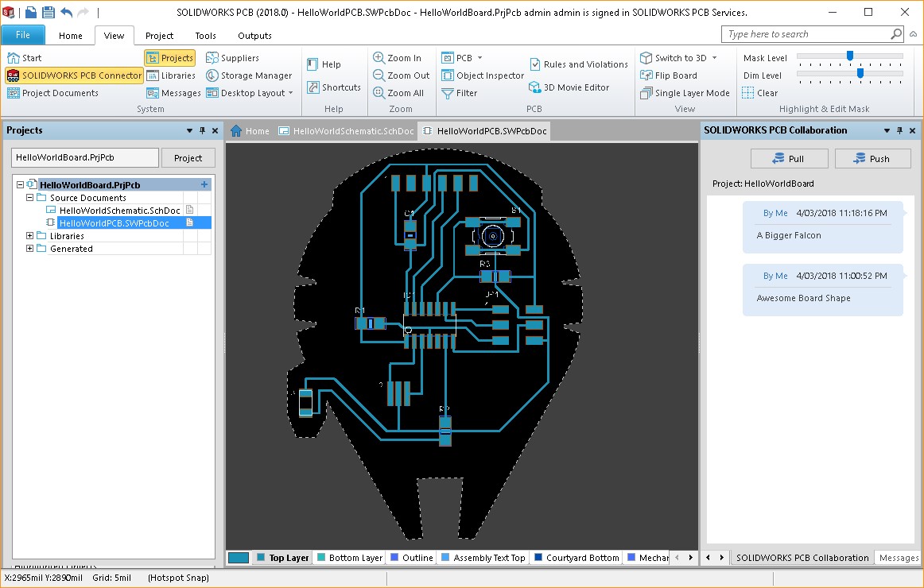Viewport: 924px width, 588px height.
Task: Collapse the Source Documents folder
Action: [x=29, y=197]
